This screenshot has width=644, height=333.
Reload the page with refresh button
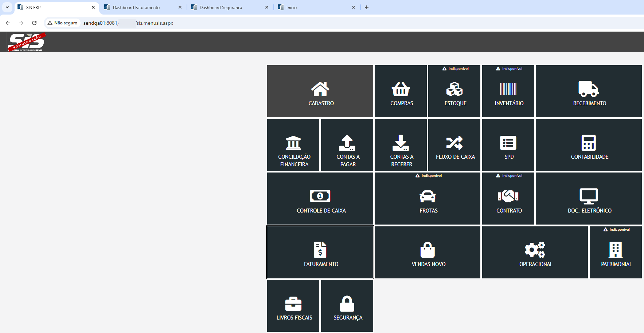tap(34, 23)
